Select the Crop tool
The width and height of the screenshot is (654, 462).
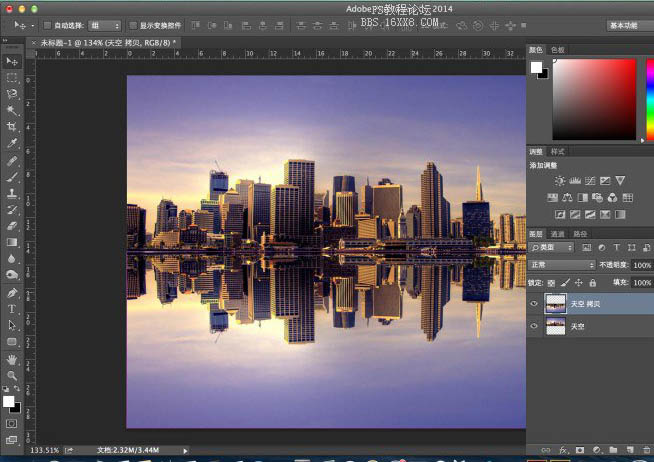12,126
